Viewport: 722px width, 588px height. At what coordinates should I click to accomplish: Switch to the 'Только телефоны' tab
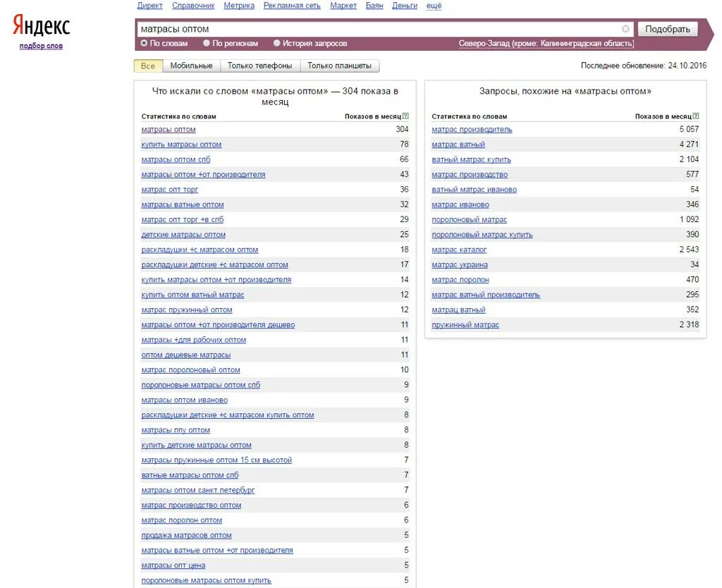click(x=259, y=66)
